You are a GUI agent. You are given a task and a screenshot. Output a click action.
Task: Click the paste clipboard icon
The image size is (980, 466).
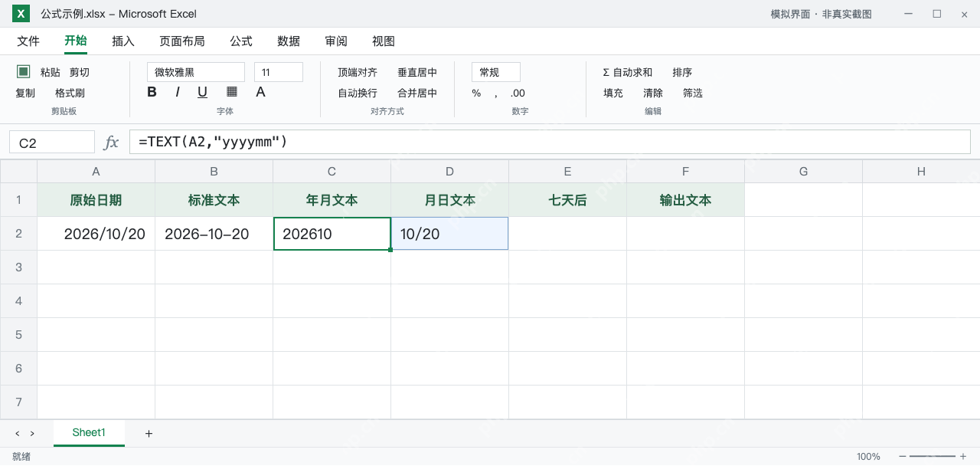pyautogui.click(x=24, y=71)
